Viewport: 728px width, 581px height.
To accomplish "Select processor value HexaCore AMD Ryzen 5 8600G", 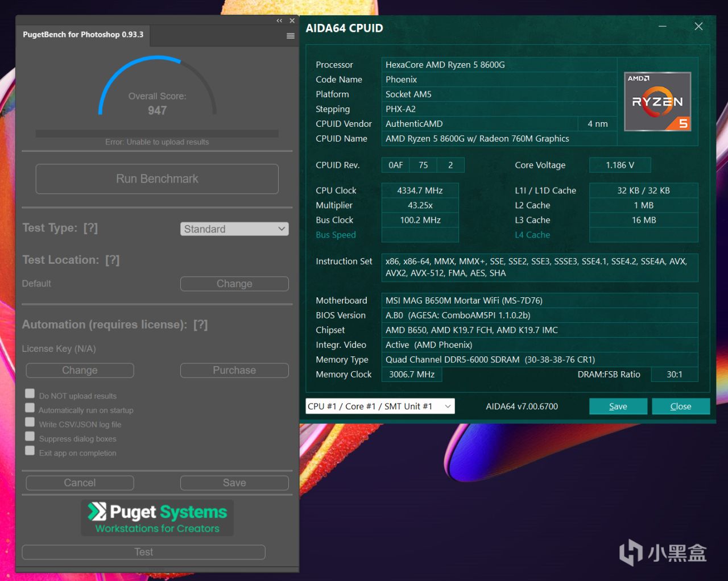I will click(499, 65).
